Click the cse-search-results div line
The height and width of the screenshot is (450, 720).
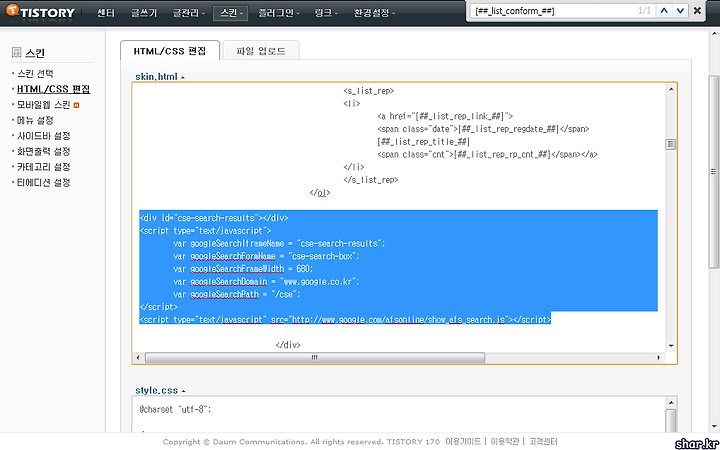(214, 218)
